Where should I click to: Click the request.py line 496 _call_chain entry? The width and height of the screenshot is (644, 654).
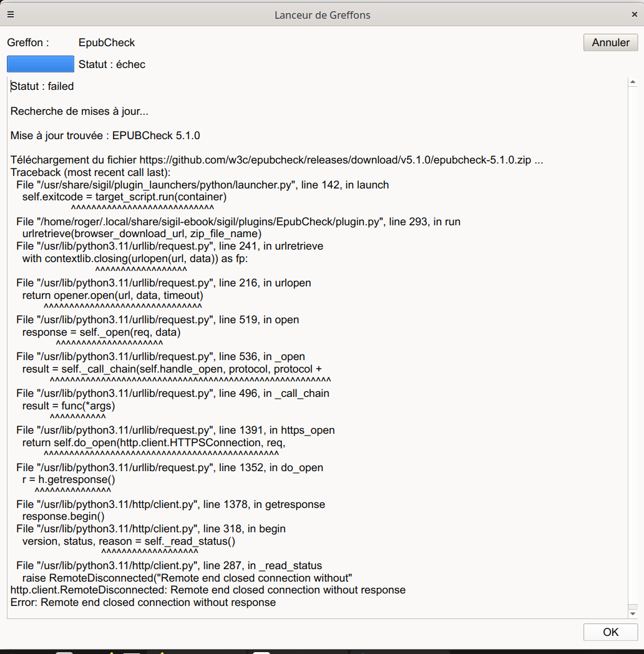coord(173,393)
